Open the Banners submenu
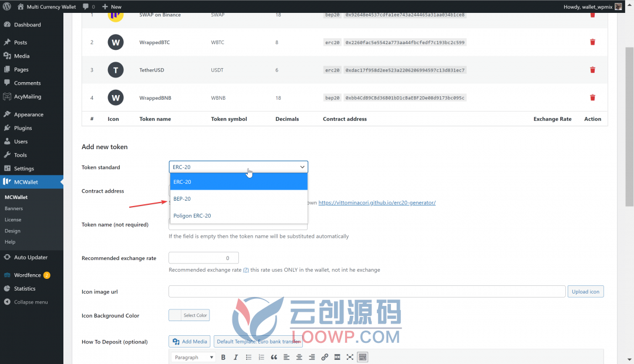634x364 pixels. coord(14,208)
